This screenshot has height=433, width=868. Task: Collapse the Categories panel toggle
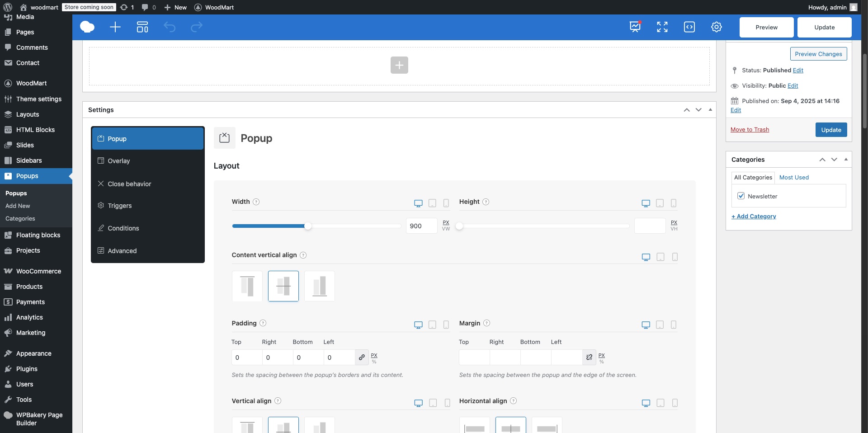846,160
